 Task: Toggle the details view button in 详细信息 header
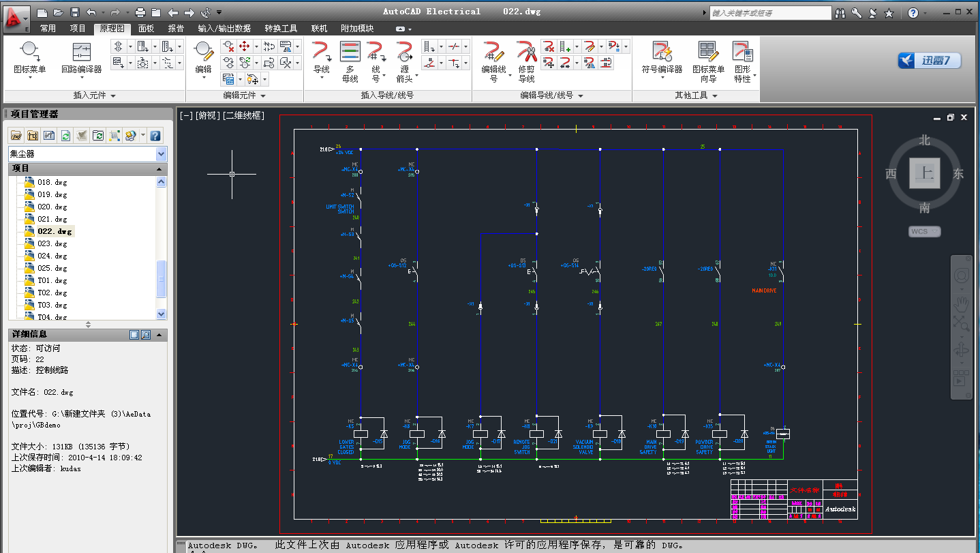(134, 335)
